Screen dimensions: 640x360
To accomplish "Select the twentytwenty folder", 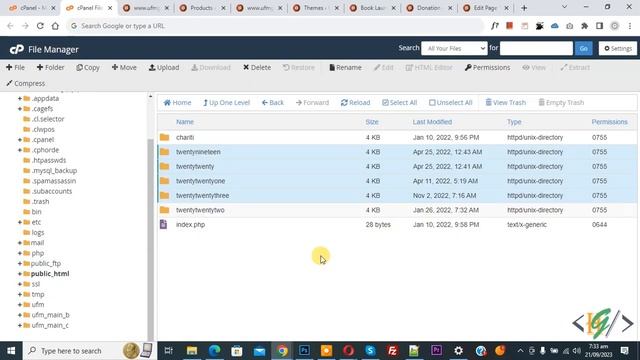I will point(397,167).
